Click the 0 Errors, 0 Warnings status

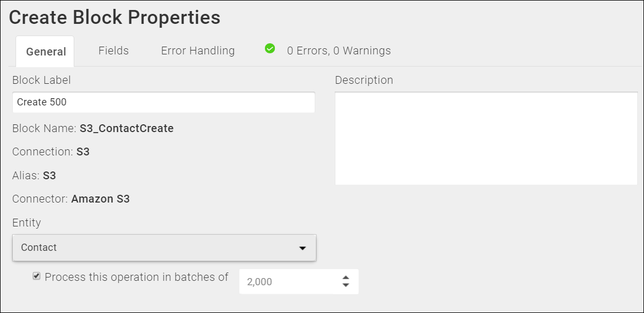coord(339,51)
